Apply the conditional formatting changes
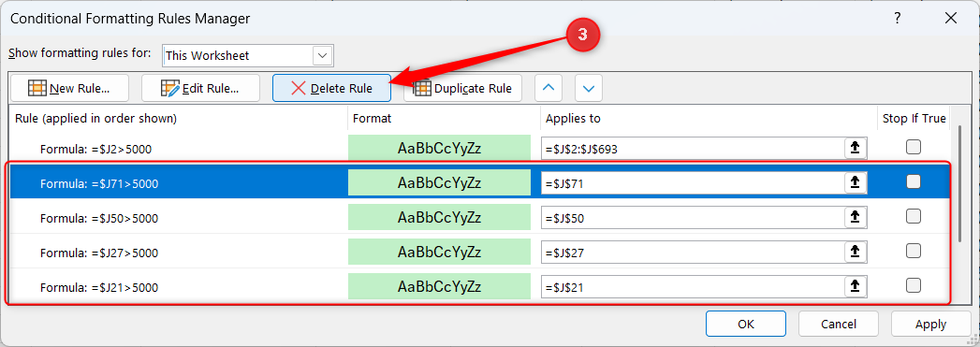 click(x=930, y=324)
